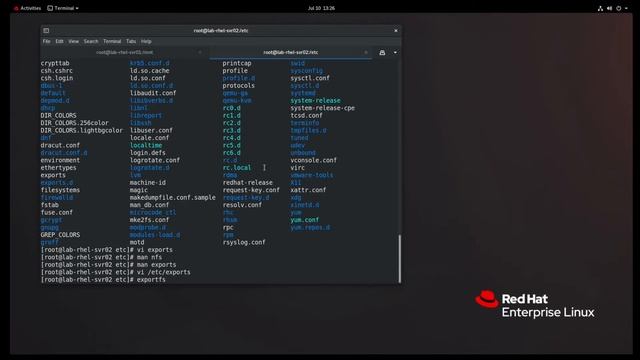Viewport: 640px width, 360px height.
Task: Click the 'redhat-release' entry
Action: coord(247,183)
